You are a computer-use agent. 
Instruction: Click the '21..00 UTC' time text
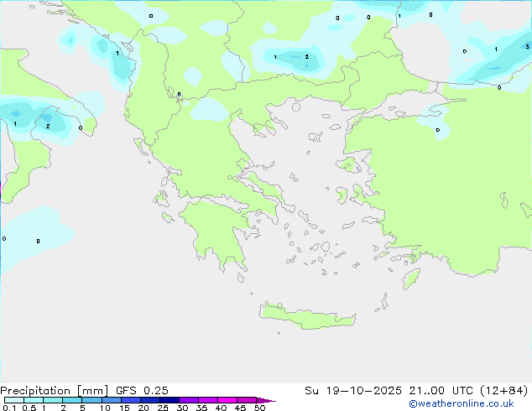tap(441, 391)
